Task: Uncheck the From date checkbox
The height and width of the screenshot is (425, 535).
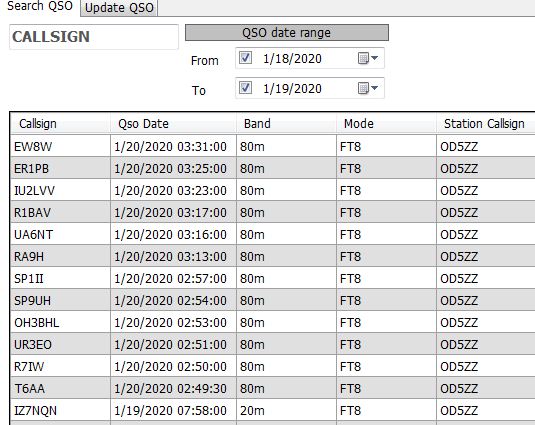Action: [245, 58]
